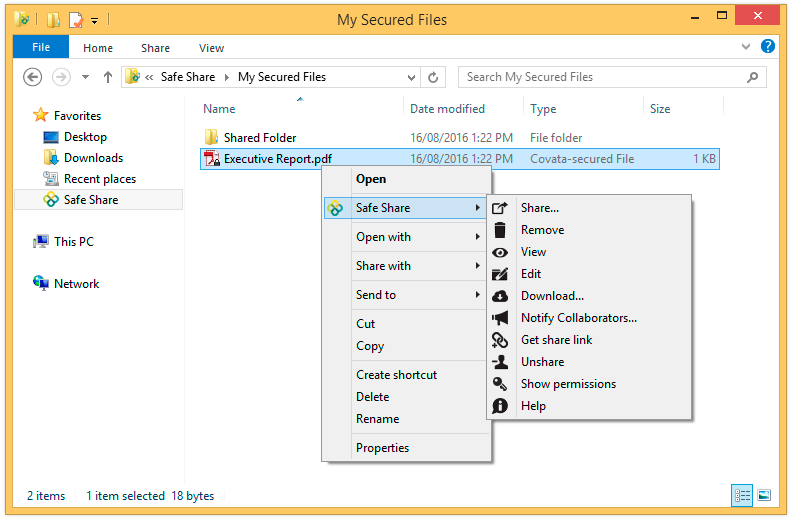Open the Recent locations dropdown arrow
The height and width of the screenshot is (520, 792).
pyautogui.click(x=85, y=77)
